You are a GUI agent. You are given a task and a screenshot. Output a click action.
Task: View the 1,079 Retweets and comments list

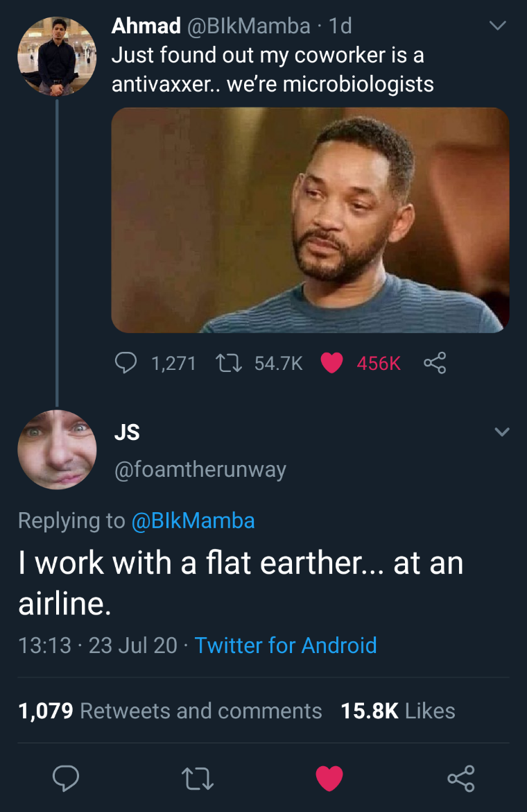170,711
